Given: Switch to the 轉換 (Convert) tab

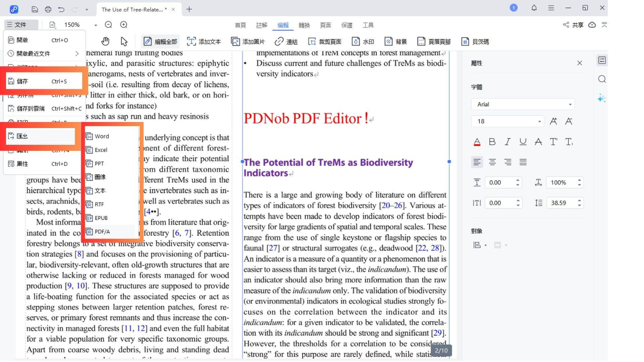Looking at the screenshot, I should (304, 25).
